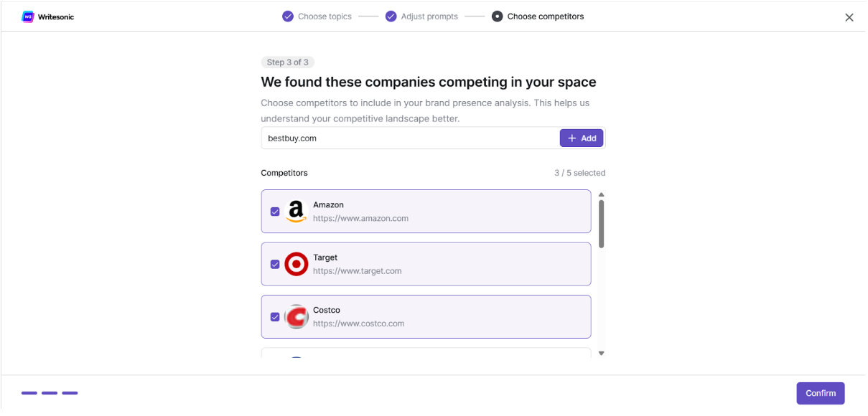This screenshot has height=416, width=868.
Task: Click the Target bullseye logo
Action: click(296, 264)
